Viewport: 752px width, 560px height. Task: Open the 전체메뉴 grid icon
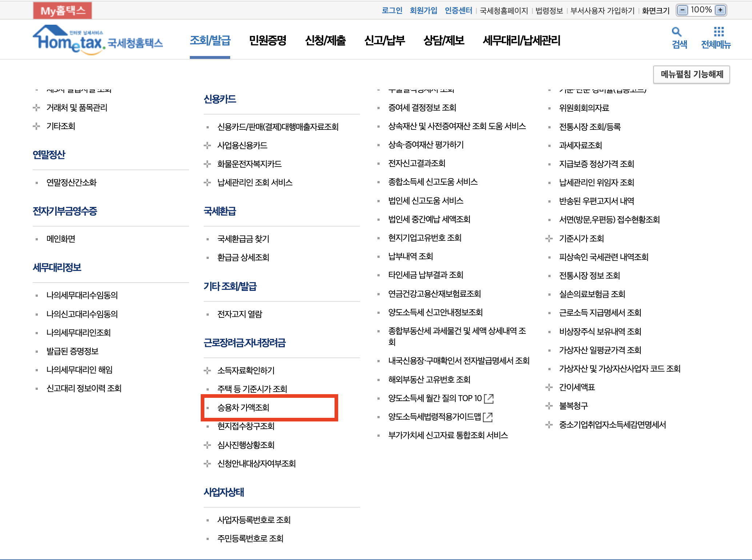pos(719,32)
